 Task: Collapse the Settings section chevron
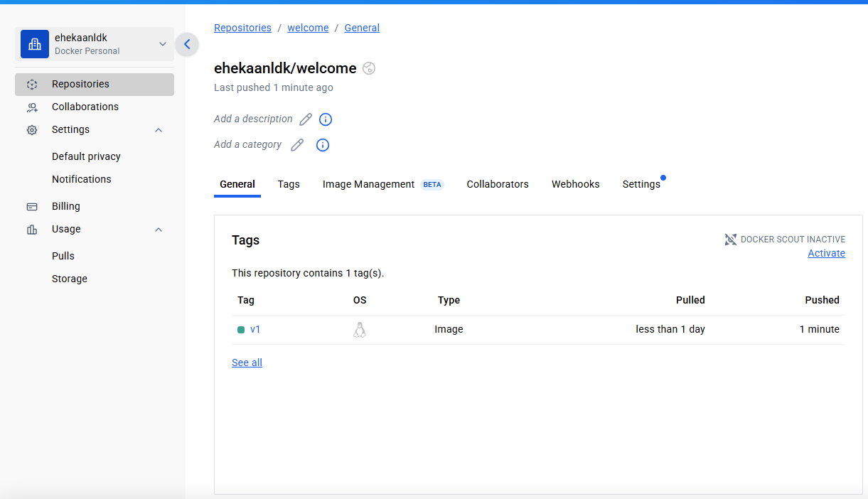159,130
